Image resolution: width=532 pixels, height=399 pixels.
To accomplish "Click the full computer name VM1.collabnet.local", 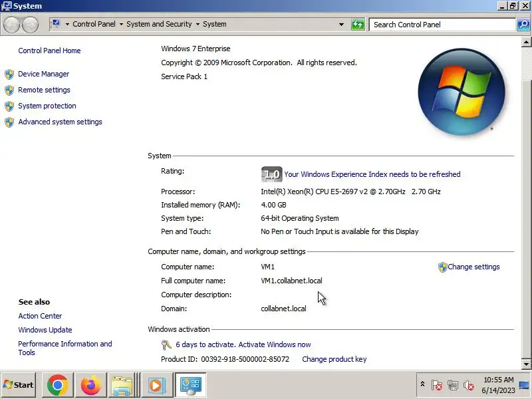I will (291, 281).
